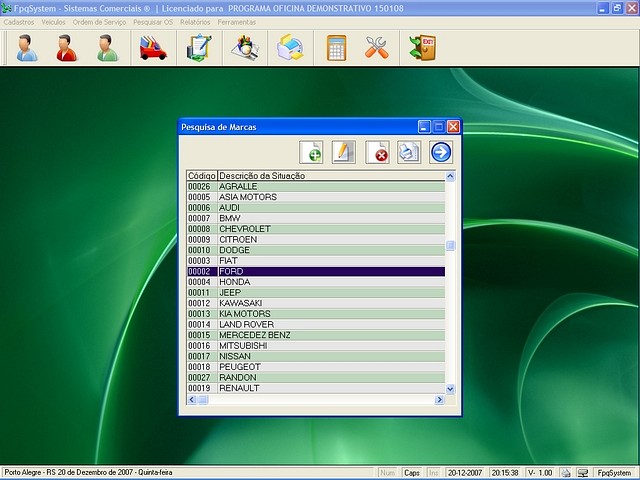Select the CHEVROLET row
Image resolution: width=640 pixels, height=480 pixels.
coord(316,229)
